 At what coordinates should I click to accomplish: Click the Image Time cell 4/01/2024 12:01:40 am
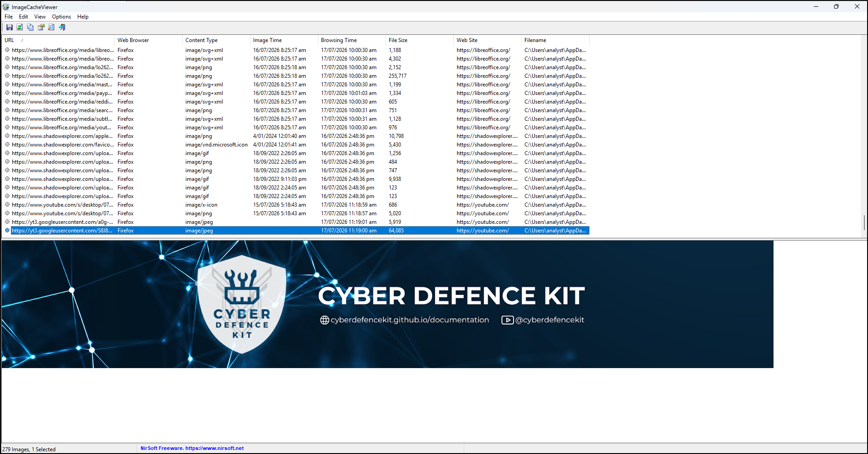click(x=279, y=136)
